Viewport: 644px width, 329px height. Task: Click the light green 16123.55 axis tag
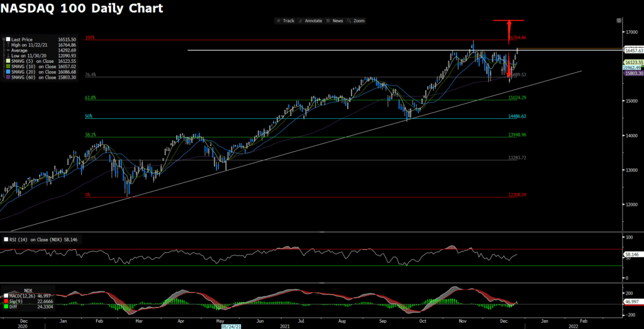coord(633,62)
